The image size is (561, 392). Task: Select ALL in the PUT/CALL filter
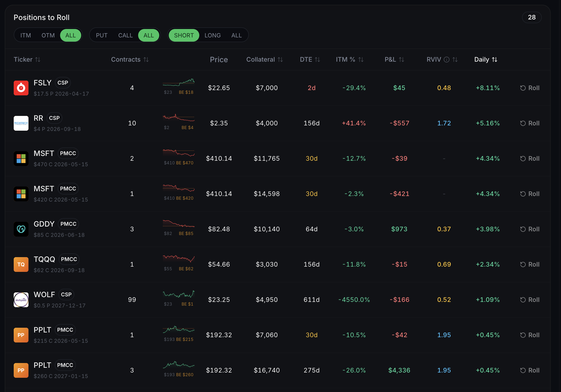click(x=149, y=35)
